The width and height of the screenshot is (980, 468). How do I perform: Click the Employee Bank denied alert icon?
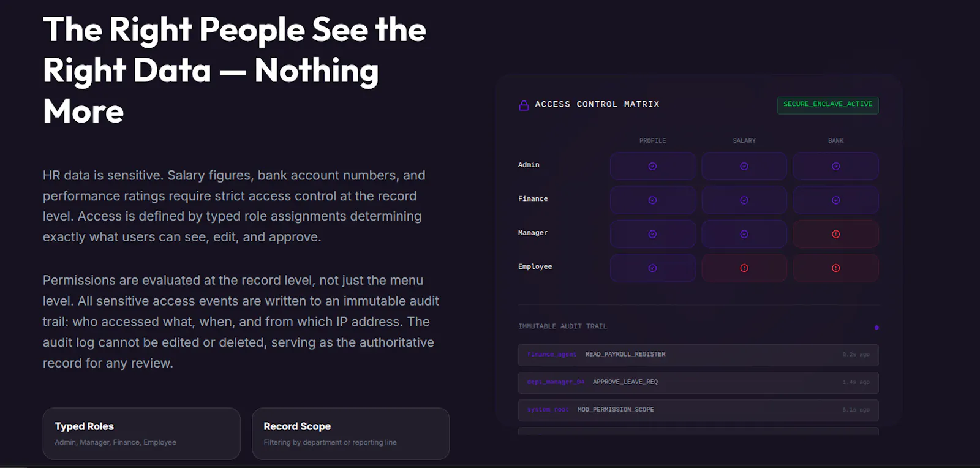tap(836, 268)
